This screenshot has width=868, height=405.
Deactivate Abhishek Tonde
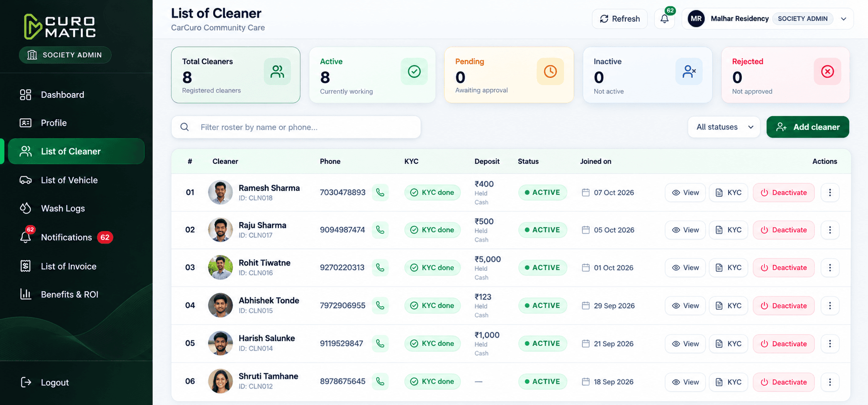coord(783,305)
